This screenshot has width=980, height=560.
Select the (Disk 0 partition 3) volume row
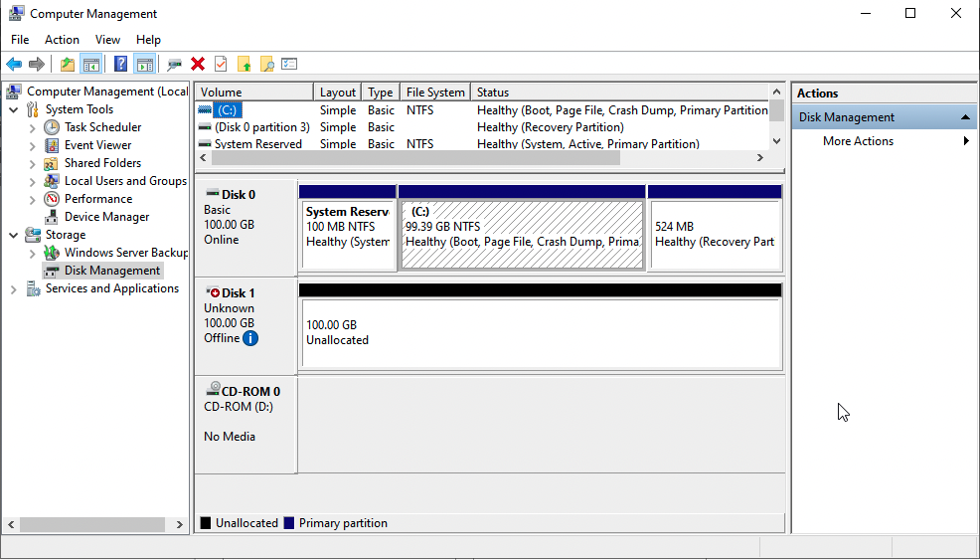pos(482,127)
